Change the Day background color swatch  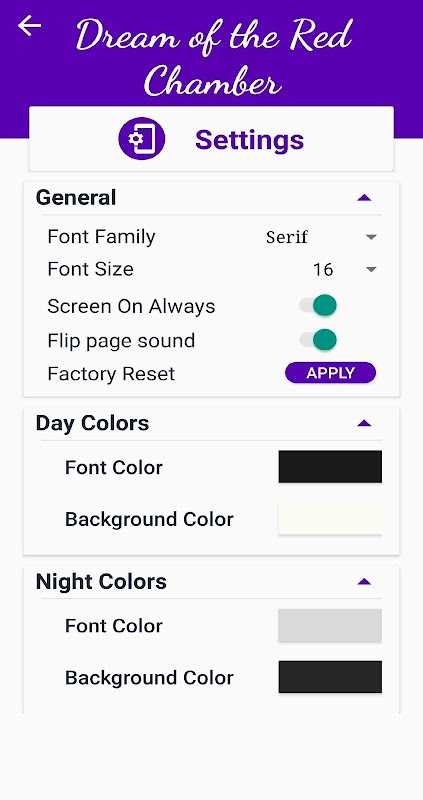[x=330, y=518]
